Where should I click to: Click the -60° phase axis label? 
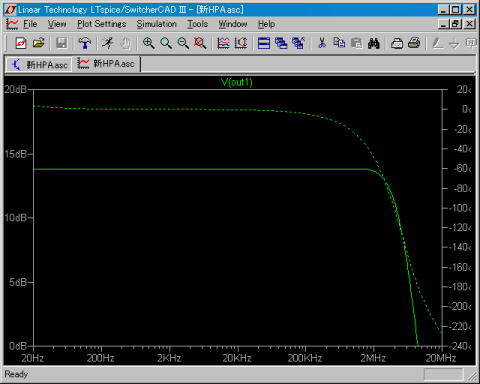463,169
